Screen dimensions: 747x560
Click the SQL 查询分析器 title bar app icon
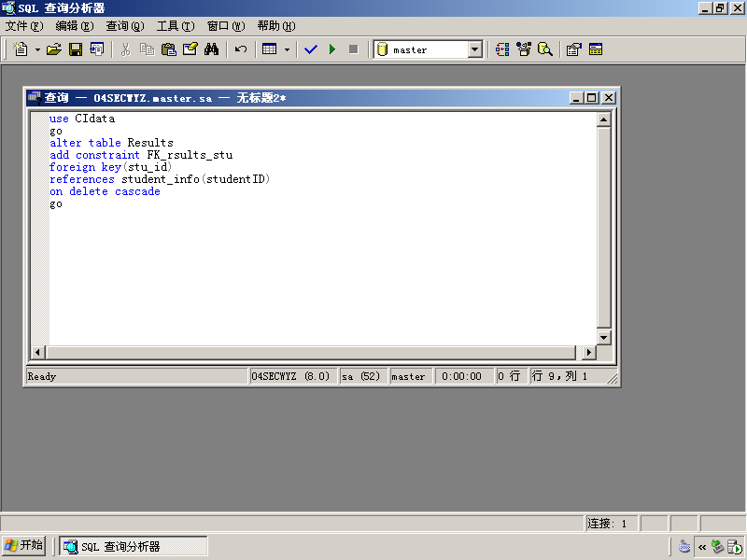coord(8,8)
